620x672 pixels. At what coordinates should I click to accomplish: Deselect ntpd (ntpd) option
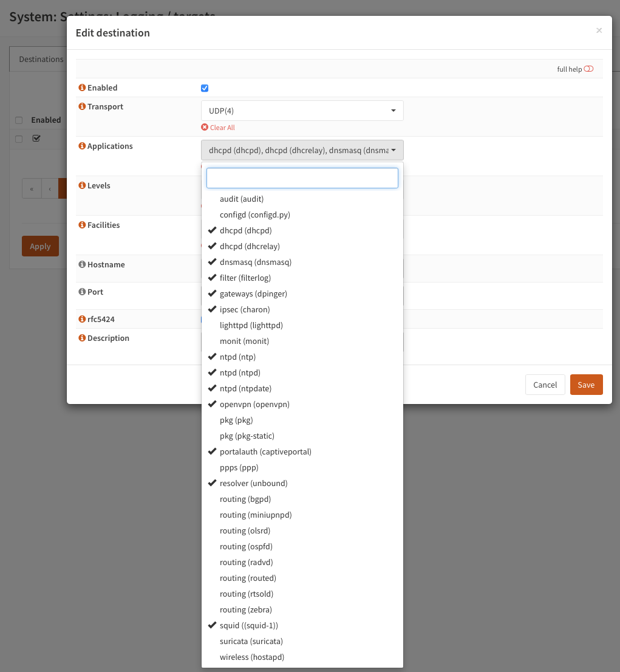pos(302,373)
